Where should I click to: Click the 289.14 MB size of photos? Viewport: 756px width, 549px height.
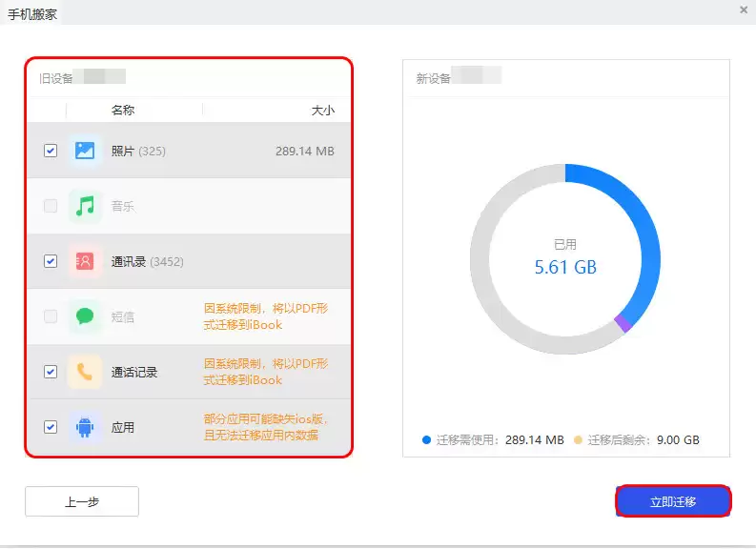coord(305,152)
